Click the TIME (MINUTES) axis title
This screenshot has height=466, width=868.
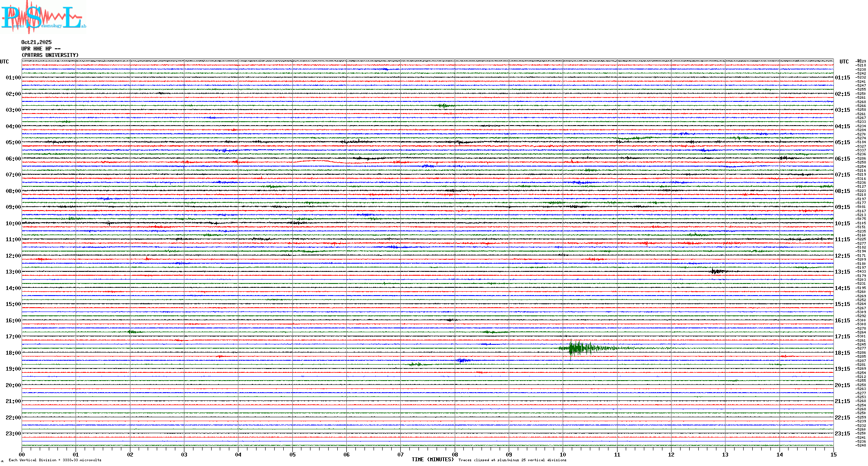pos(433,460)
